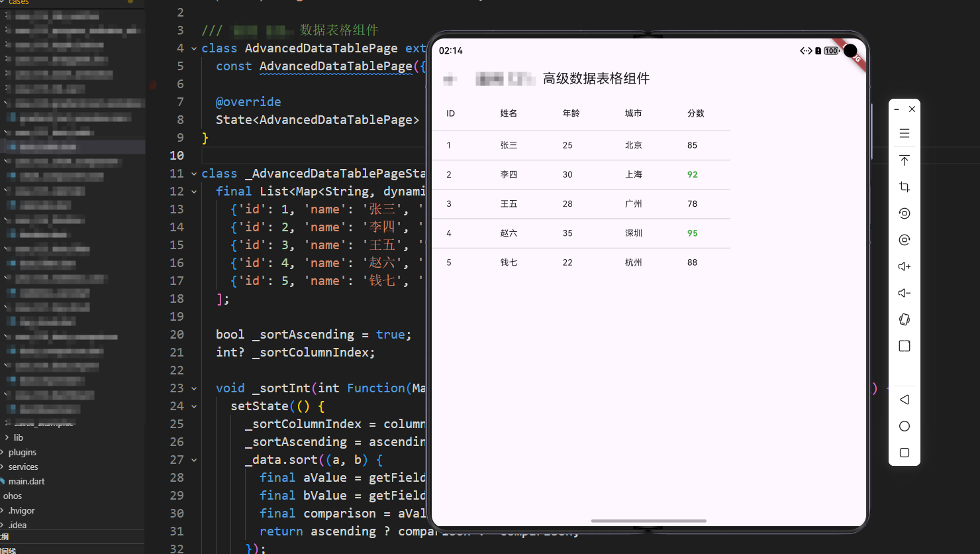Image resolution: width=980 pixels, height=554 pixels.
Task: Place cursor on @override annotation at line 7
Action: tap(248, 101)
